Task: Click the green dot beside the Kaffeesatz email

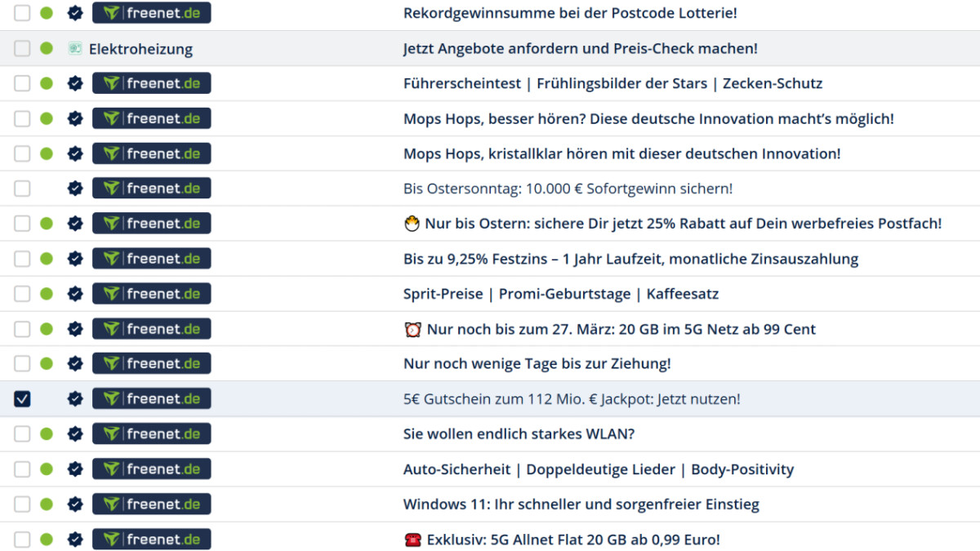Action: (x=47, y=293)
